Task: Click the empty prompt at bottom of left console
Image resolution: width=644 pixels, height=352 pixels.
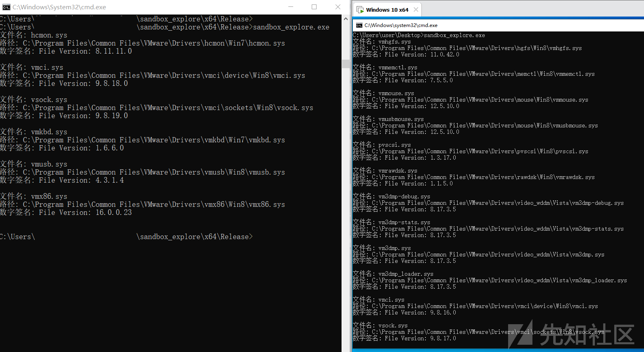Action: pyautogui.click(x=126, y=237)
